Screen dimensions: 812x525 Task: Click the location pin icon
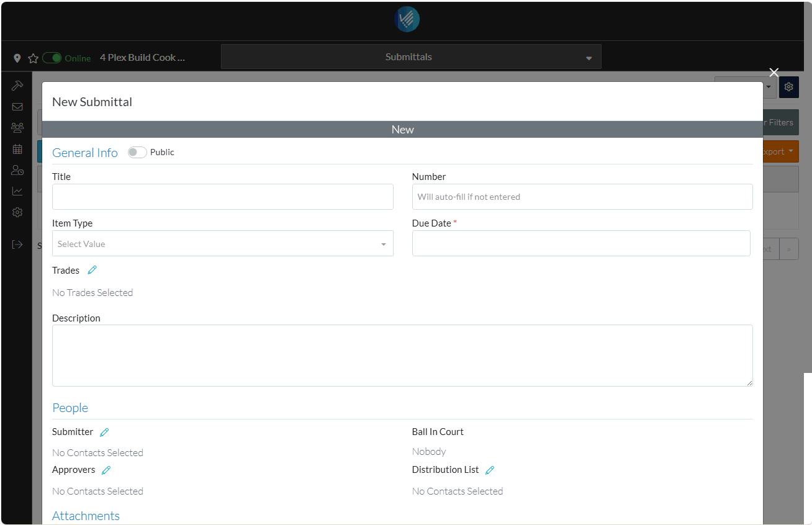[17, 58]
